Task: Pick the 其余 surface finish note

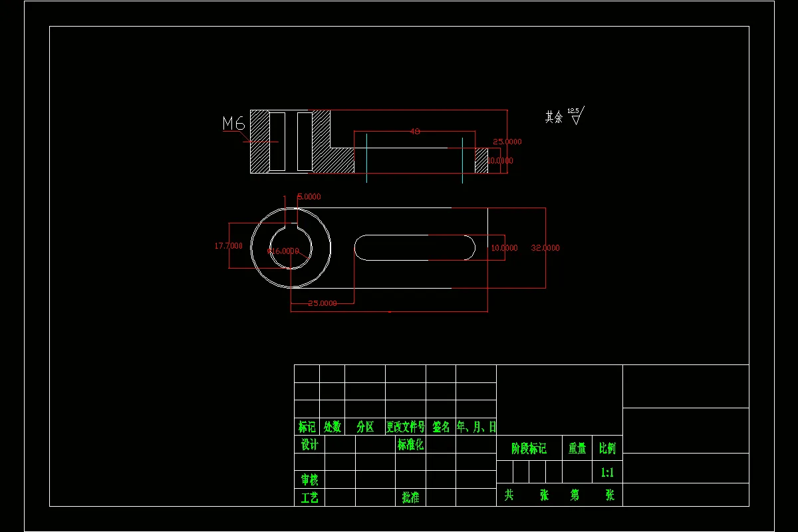Action: [554, 117]
